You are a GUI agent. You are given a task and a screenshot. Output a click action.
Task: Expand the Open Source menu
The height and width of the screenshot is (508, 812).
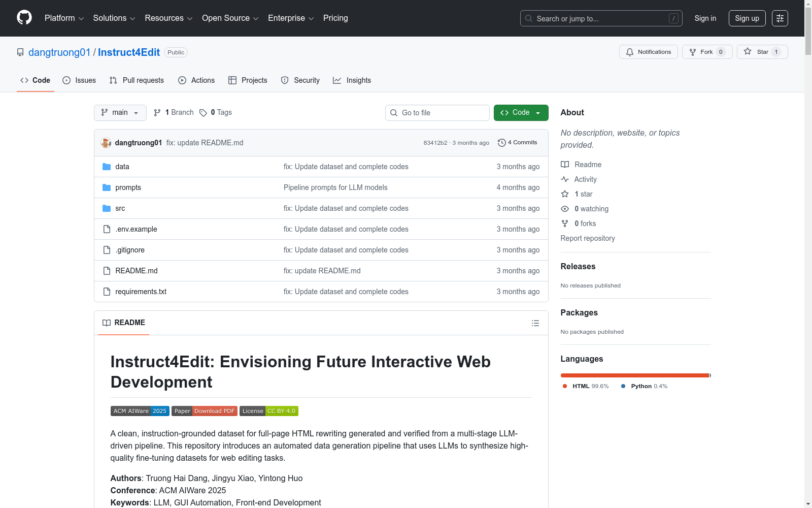(x=230, y=18)
